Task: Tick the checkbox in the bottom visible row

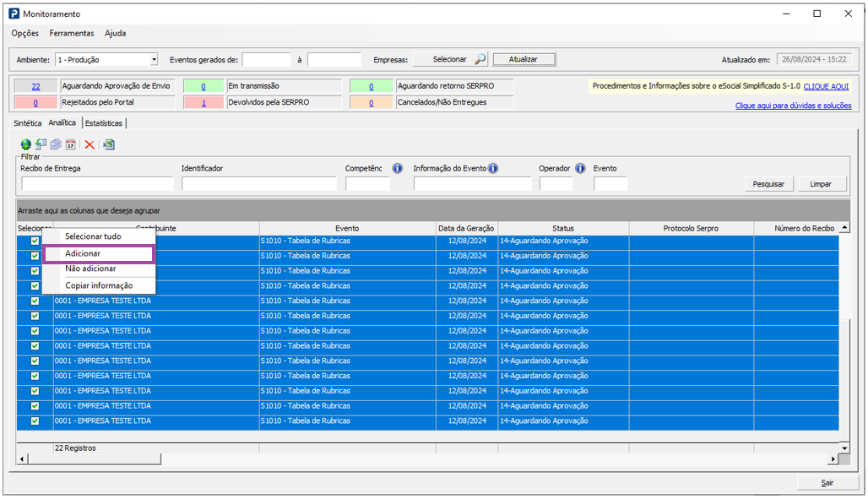Action: [35, 421]
